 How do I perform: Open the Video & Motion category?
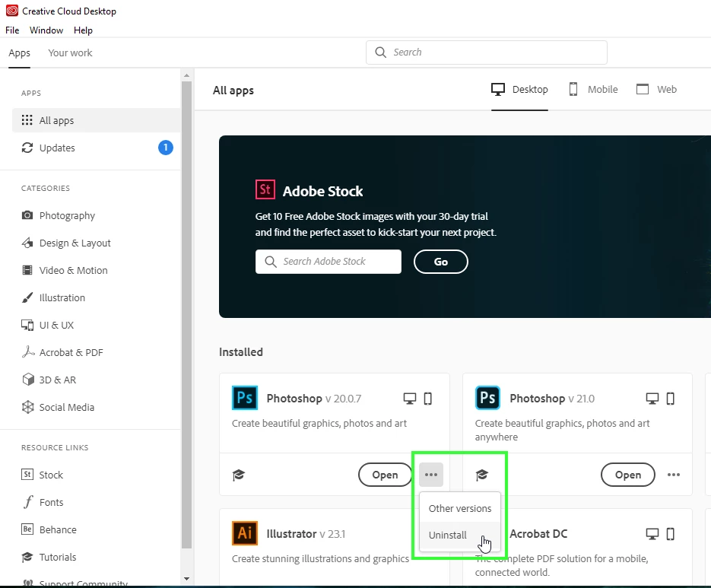coord(74,270)
